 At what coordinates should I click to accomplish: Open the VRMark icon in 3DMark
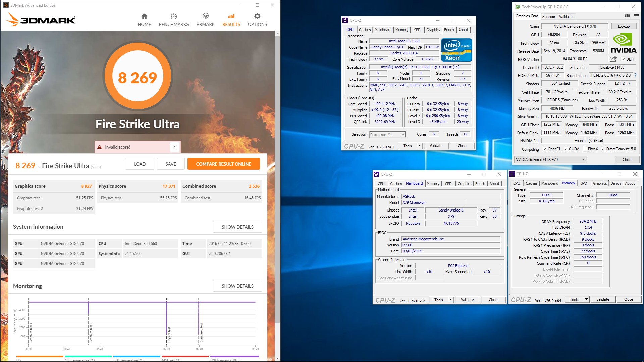[x=206, y=16]
